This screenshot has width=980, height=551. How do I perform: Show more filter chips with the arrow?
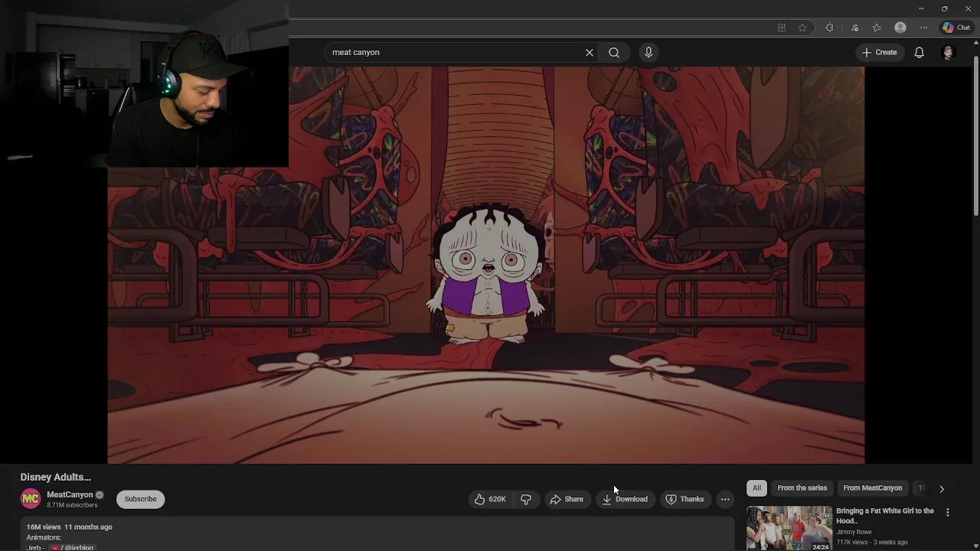tap(942, 488)
